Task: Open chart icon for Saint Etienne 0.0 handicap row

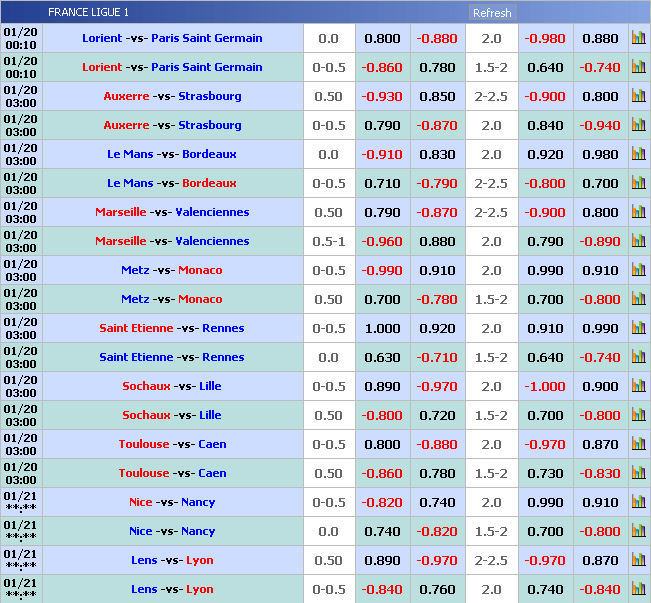Action: [x=638, y=358]
